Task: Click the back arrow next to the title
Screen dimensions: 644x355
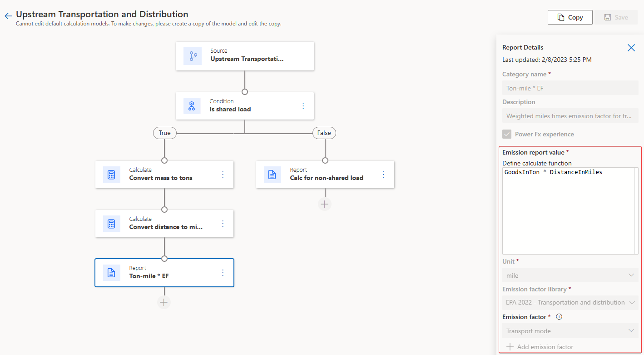Action: (x=8, y=15)
